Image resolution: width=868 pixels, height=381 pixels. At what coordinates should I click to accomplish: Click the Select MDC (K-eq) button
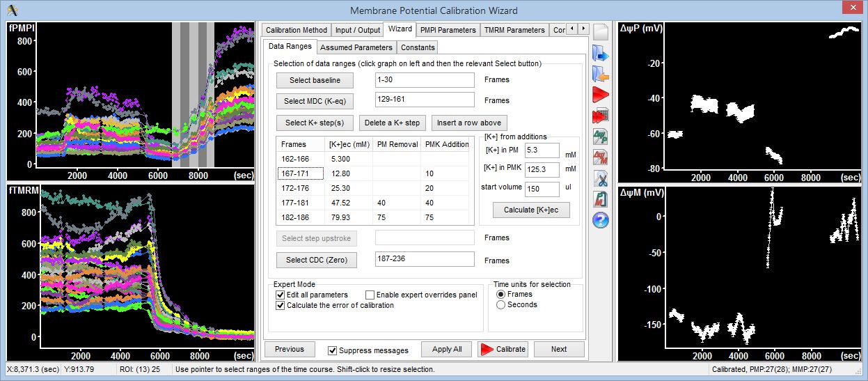315,101
